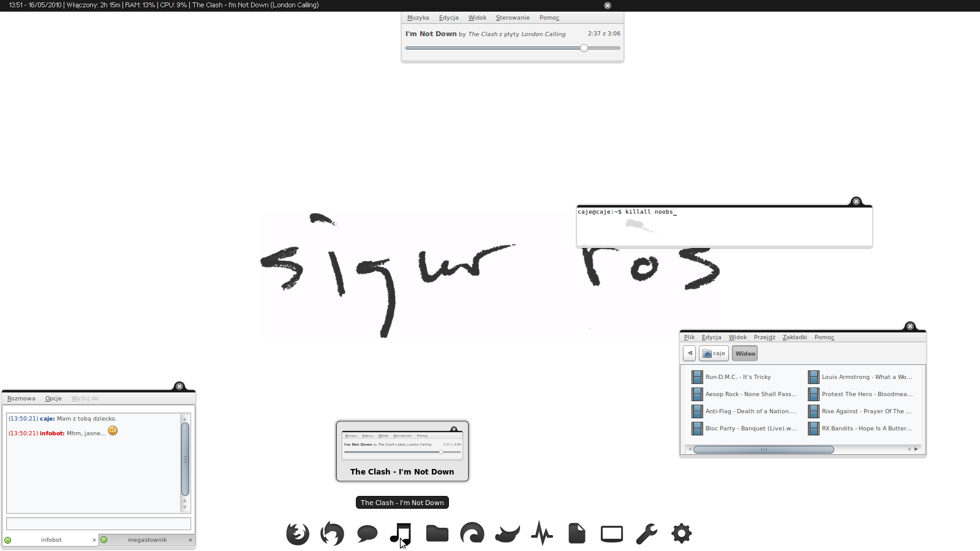The width and height of the screenshot is (980, 551).
Task: Select the Wideo breadcrumb button
Action: point(745,353)
